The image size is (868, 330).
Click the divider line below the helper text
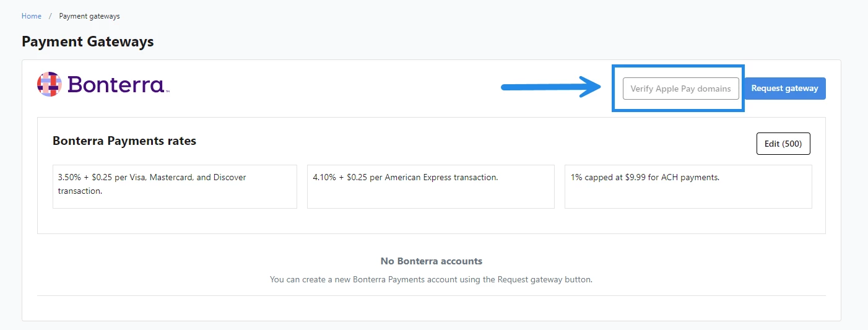432,295
